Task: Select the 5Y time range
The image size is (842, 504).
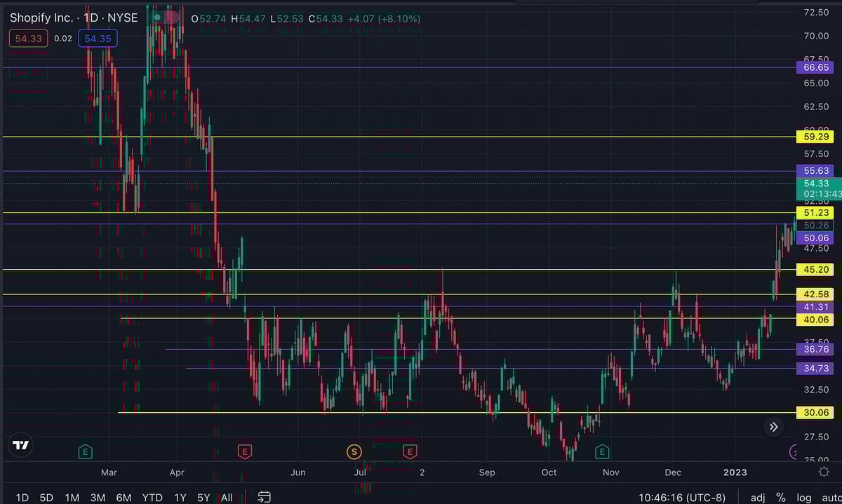Action: click(x=203, y=497)
